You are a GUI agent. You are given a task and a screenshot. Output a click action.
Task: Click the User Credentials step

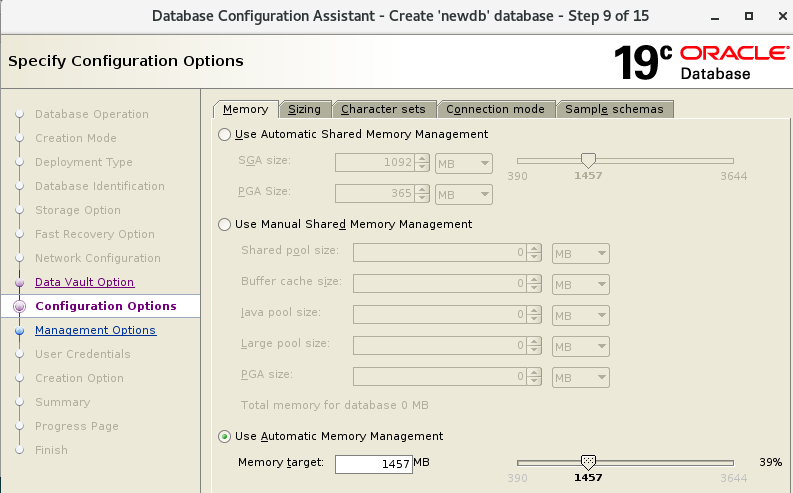pyautogui.click(x=82, y=354)
